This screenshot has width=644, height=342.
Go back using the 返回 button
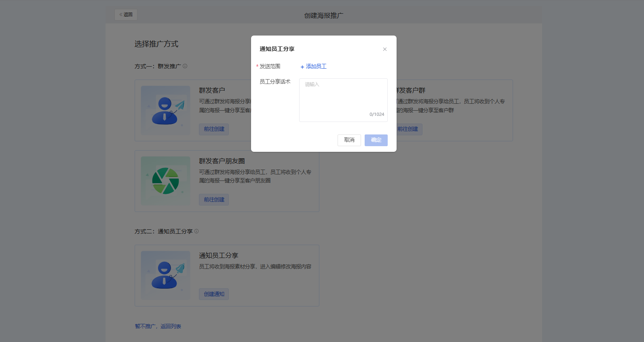click(x=126, y=15)
